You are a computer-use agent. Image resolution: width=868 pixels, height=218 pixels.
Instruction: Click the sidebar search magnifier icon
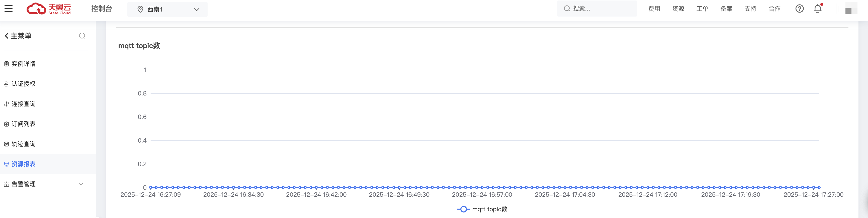[x=82, y=36]
